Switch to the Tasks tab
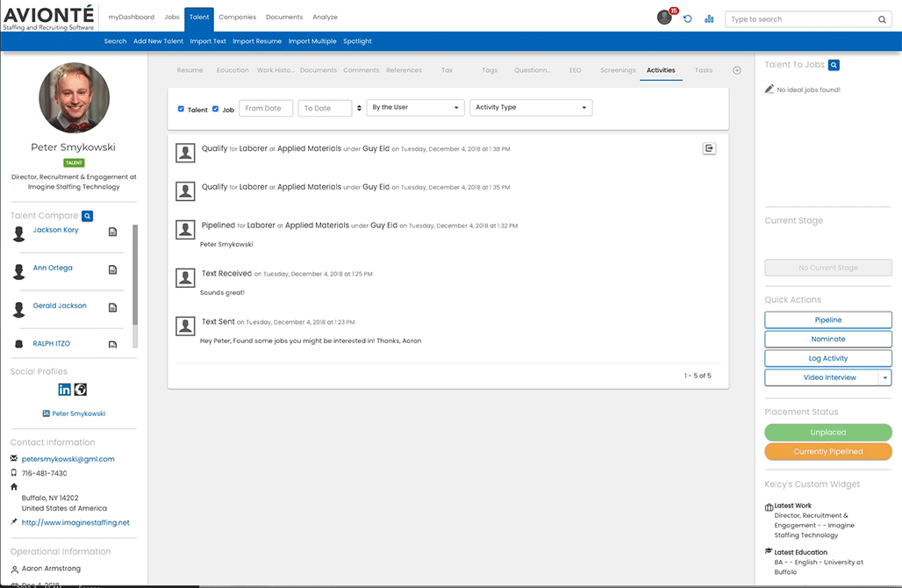The width and height of the screenshot is (902, 588). pyautogui.click(x=704, y=70)
